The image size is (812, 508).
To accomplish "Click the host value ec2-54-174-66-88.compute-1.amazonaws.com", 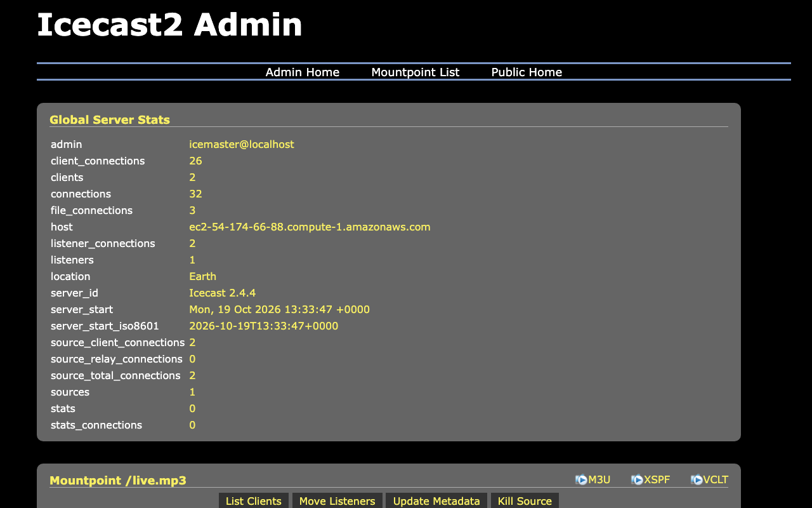I will (x=310, y=227).
